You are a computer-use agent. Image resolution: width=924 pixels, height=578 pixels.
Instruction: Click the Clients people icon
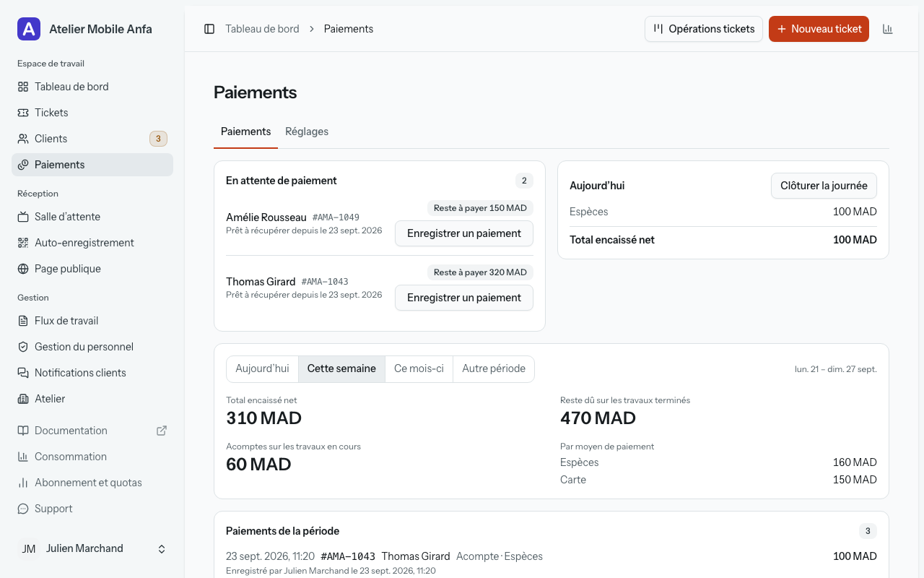click(23, 139)
